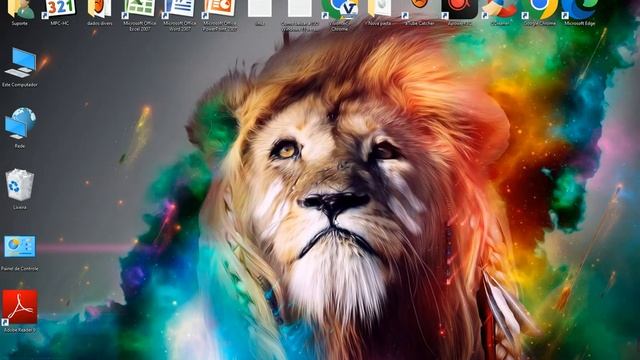Screen dimensions: 640x360
Task: Open the dados divers folder
Action: (x=100, y=12)
